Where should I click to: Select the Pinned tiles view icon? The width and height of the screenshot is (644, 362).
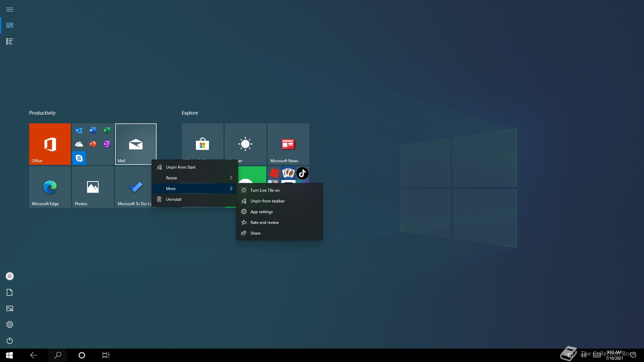(10, 25)
